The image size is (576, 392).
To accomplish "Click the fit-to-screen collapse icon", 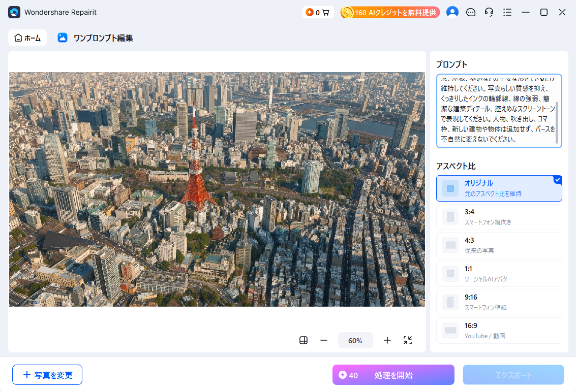I will tap(408, 341).
